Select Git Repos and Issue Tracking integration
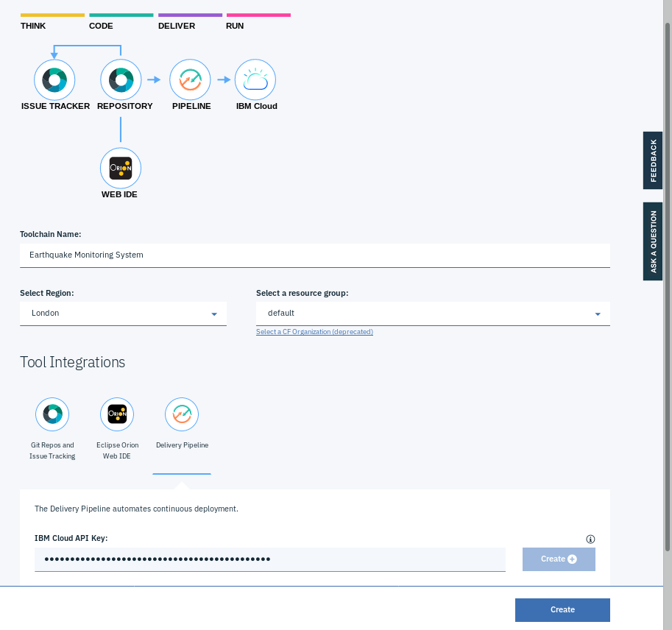The width and height of the screenshot is (672, 630). click(52, 414)
